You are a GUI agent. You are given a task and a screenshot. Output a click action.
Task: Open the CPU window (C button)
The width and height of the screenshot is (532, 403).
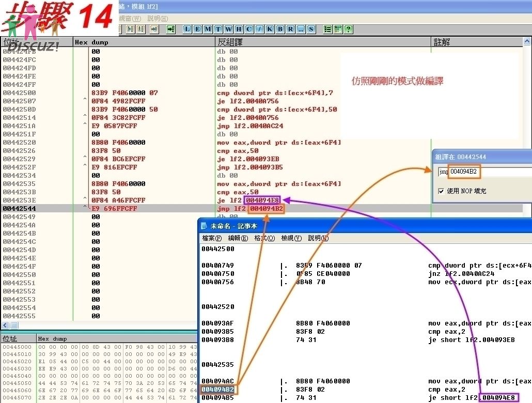249,29
